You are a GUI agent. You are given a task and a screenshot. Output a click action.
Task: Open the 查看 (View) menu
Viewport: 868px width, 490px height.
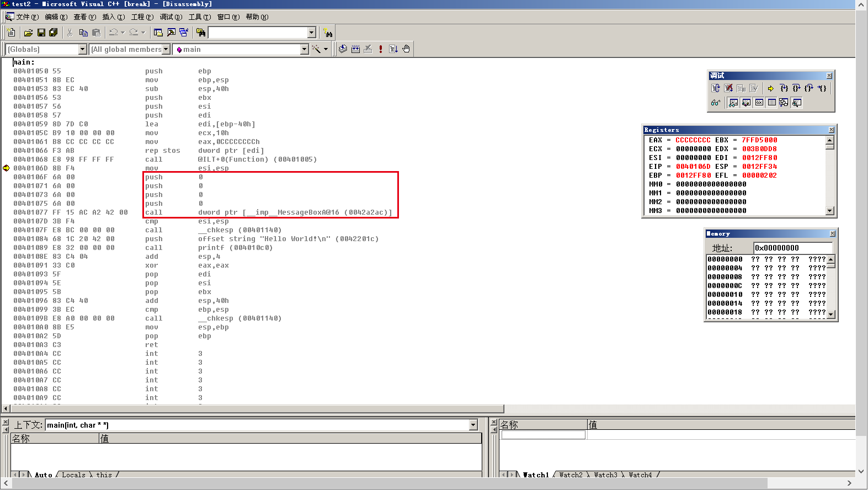85,17
